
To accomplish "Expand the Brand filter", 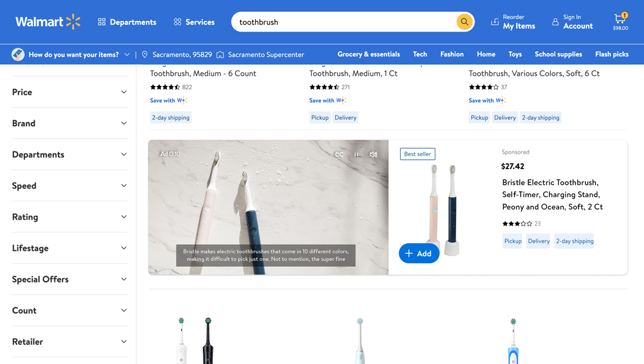I will pyautogui.click(x=70, y=123).
